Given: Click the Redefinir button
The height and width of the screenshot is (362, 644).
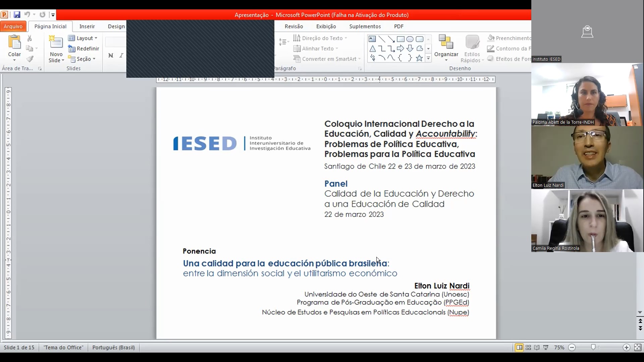Looking at the screenshot, I should point(84,49).
